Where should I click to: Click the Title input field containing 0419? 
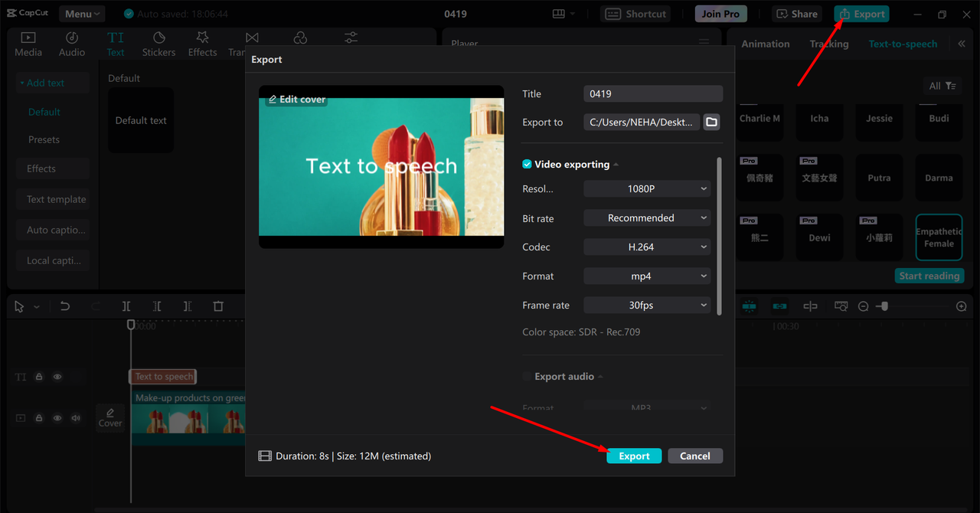[x=652, y=93]
